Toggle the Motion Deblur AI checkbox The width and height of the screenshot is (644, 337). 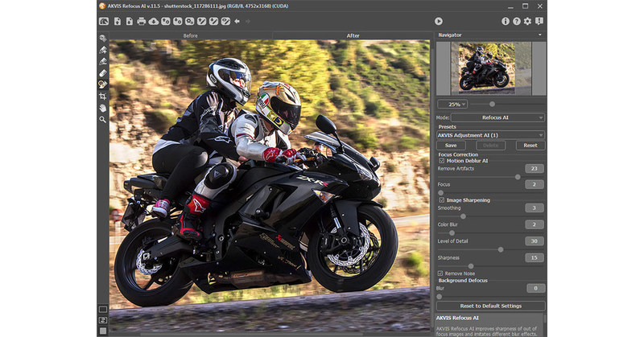pyautogui.click(x=441, y=161)
